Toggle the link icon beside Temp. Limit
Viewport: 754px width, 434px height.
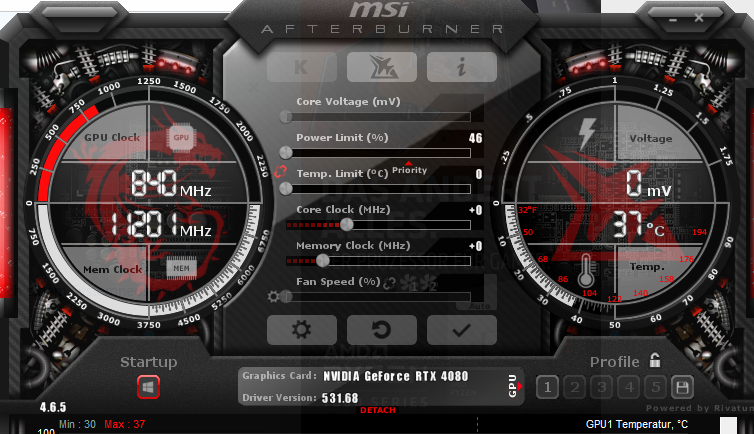pyautogui.click(x=281, y=172)
